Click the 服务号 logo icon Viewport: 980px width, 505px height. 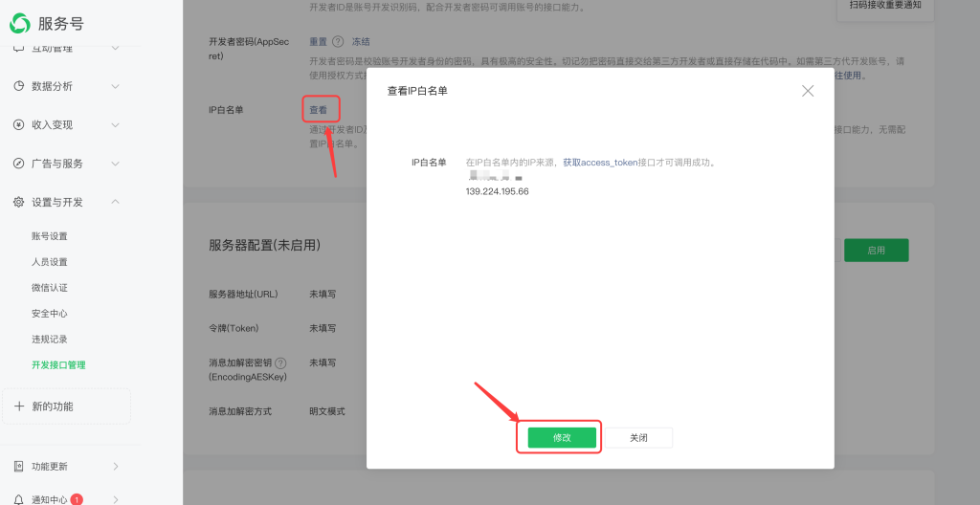(x=19, y=23)
